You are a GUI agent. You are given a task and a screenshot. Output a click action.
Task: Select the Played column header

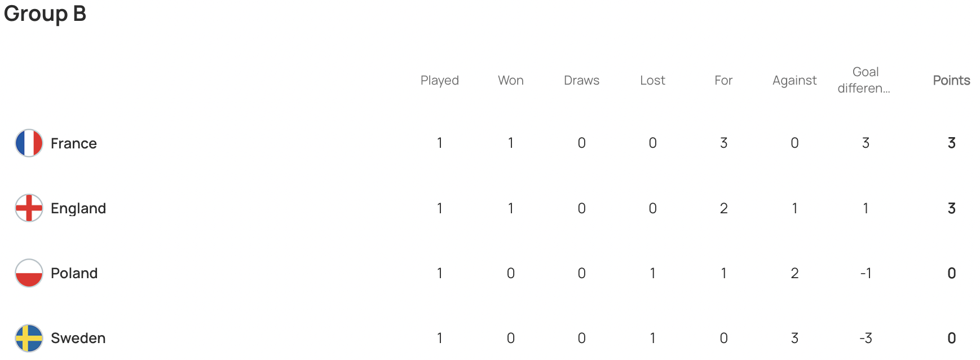tap(440, 81)
